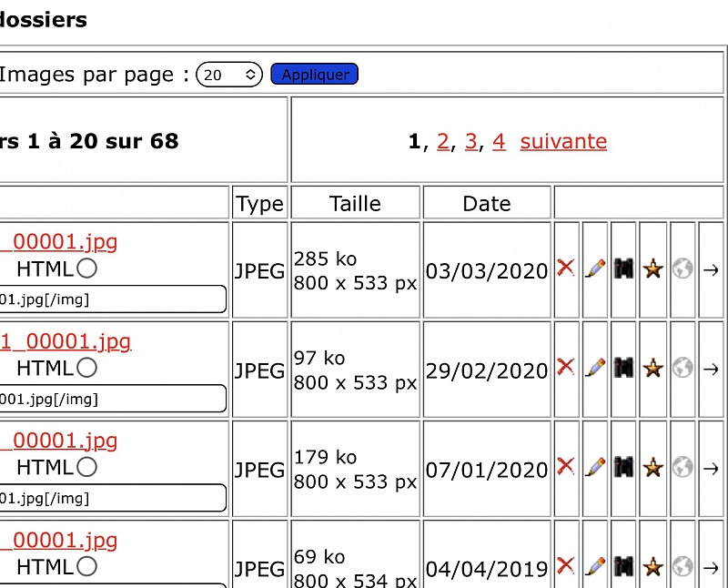
Task: Click binoculars icon for the 07/01/2020 image
Action: pyautogui.click(x=623, y=468)
